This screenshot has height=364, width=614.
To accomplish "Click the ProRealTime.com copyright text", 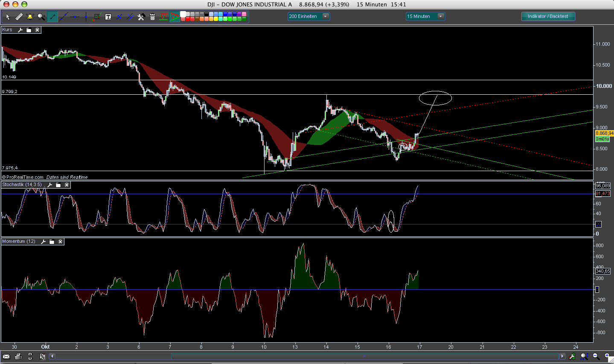I will (x=23, y=177).
